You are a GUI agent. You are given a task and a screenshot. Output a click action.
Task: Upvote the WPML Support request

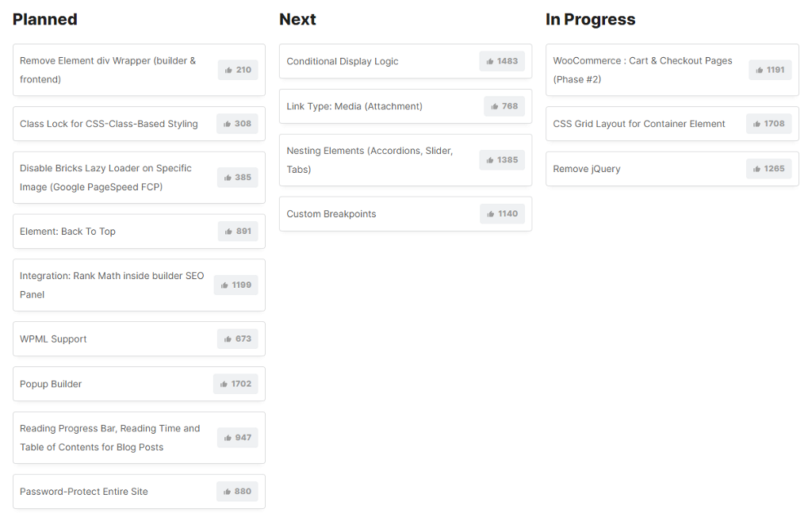(x=237, y=339)
